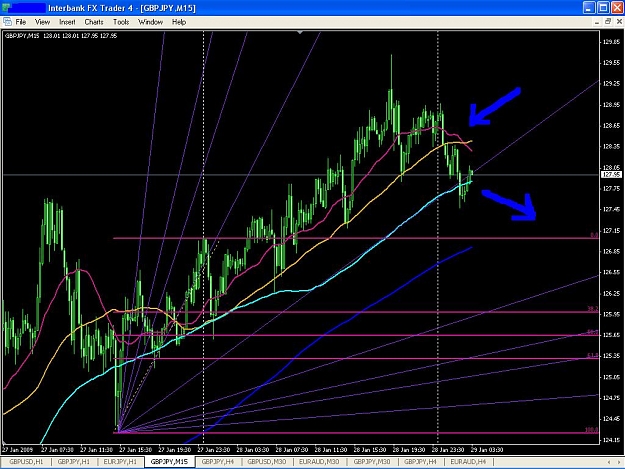Click the 125.05 price scale label
Image resolution: width=625 pixels, height=469 pixels.
[x=611, y=377]
